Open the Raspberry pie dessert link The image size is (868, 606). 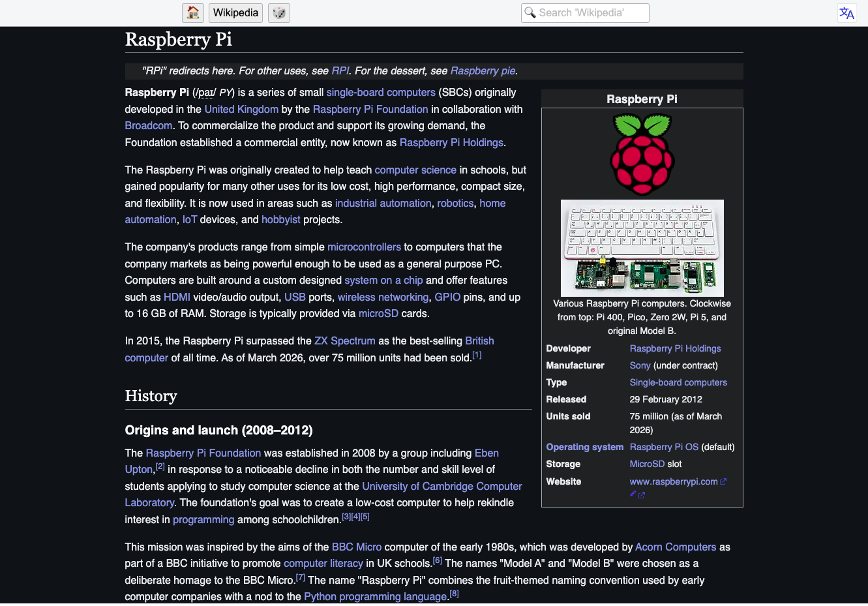483,71
